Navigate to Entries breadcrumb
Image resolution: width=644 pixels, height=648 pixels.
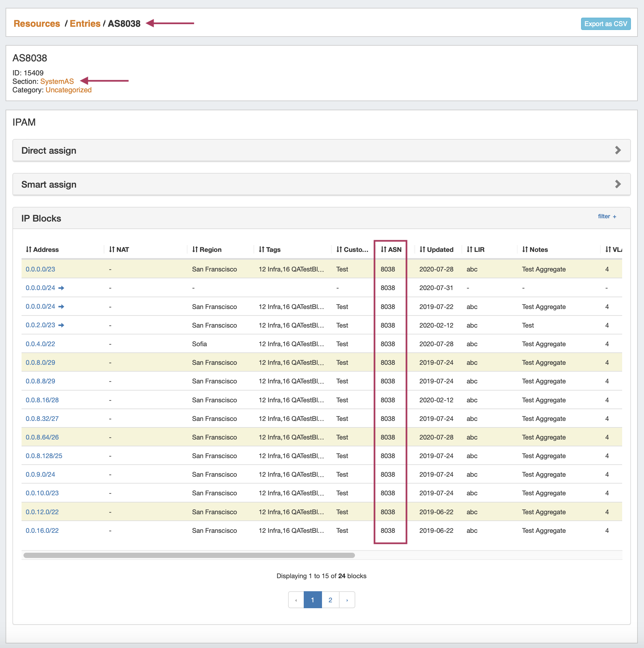tap(85, 24)
